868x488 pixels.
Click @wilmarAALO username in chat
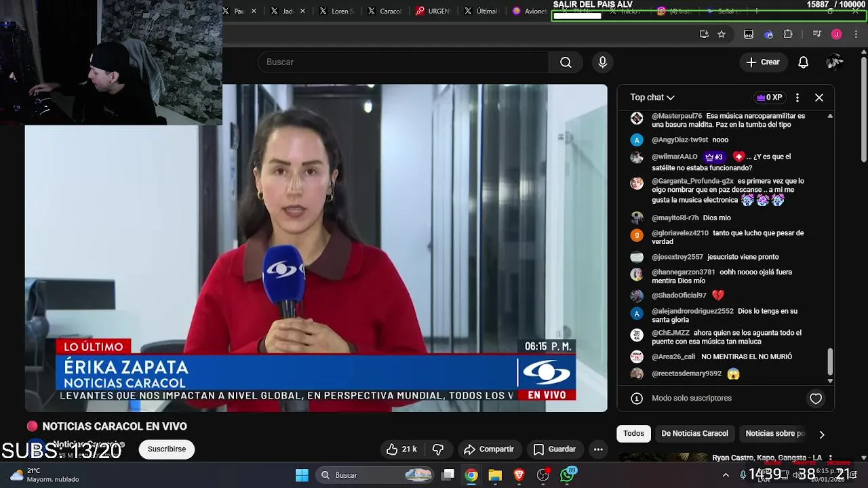(x=674, y=157)
